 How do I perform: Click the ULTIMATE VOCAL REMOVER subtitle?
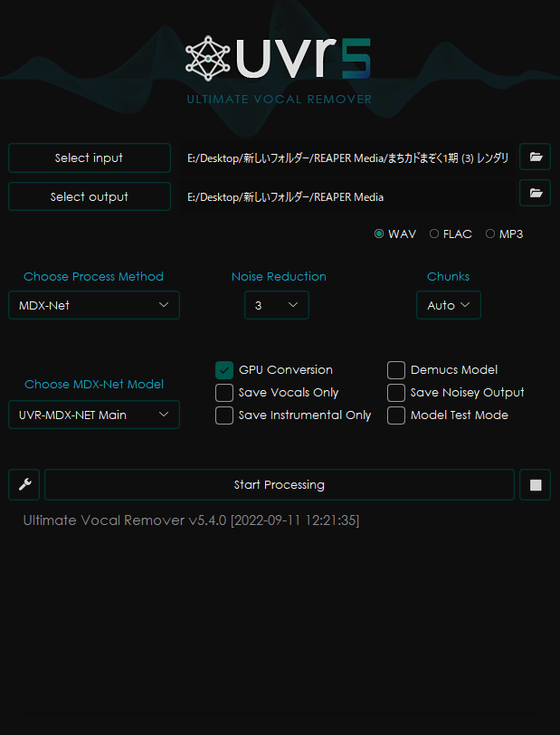[x=280, y=100]
